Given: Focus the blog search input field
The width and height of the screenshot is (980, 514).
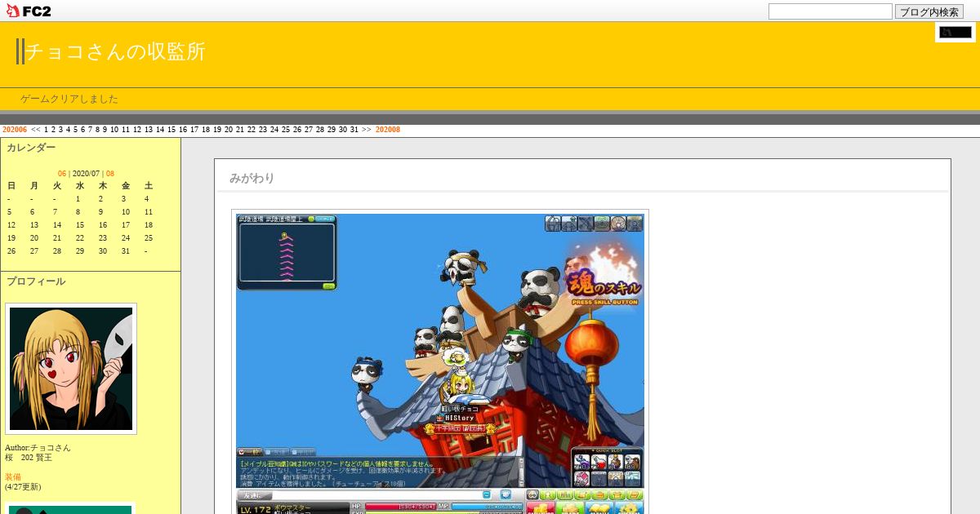Looking at the screenshot, I should point(831,11).
